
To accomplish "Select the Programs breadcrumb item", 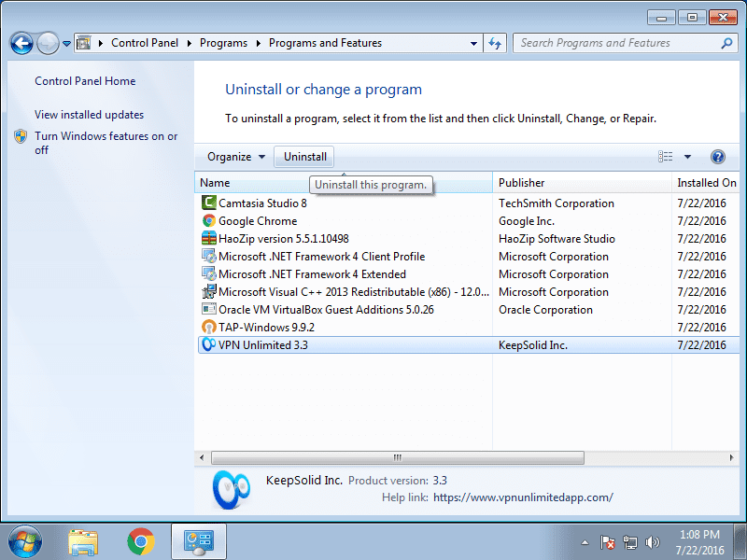I will click(223, 42).
